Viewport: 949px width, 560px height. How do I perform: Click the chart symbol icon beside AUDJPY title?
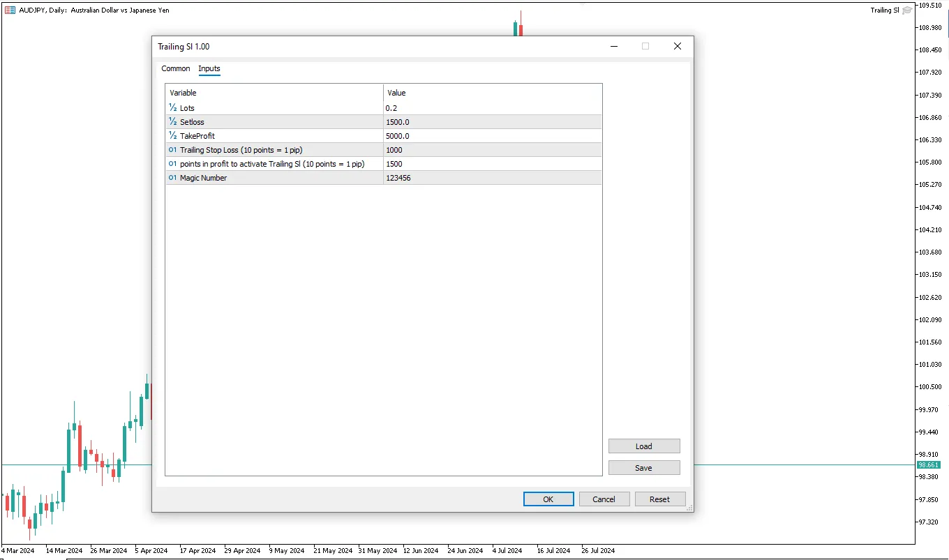tap(10, 10)
